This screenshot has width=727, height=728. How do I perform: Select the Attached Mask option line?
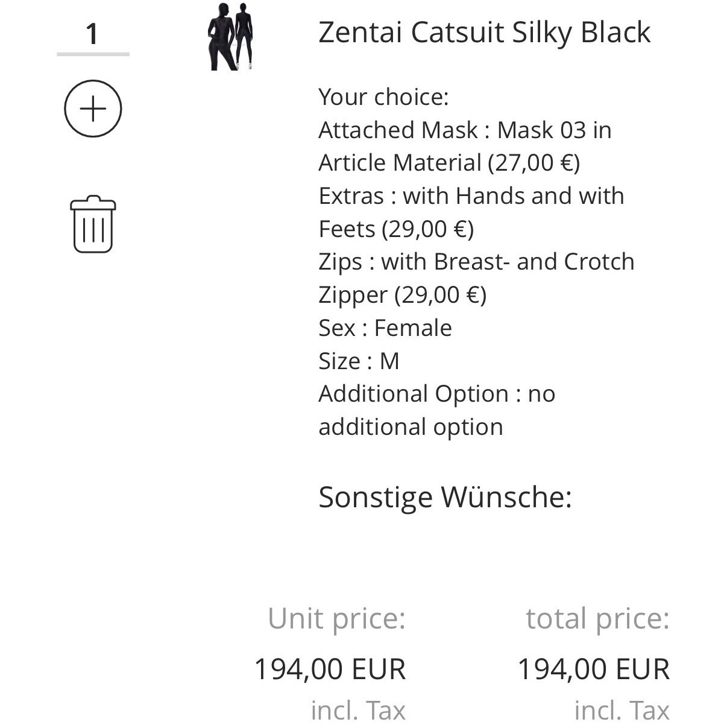point(464,130)
